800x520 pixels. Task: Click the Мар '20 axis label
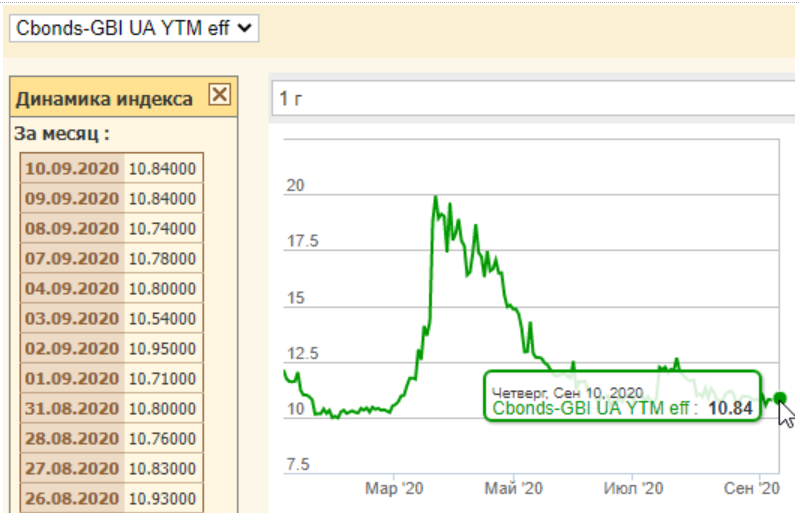[x=394, y=488]
